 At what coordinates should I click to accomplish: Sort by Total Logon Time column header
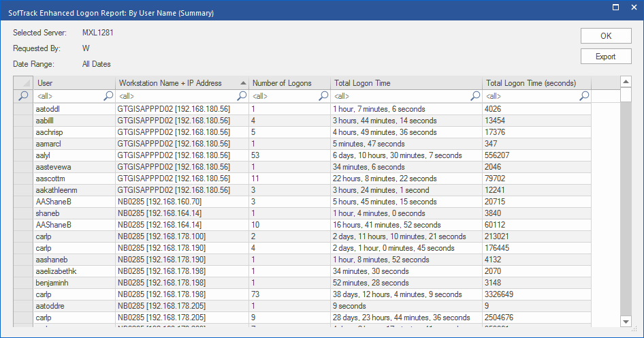click(406, 83)
